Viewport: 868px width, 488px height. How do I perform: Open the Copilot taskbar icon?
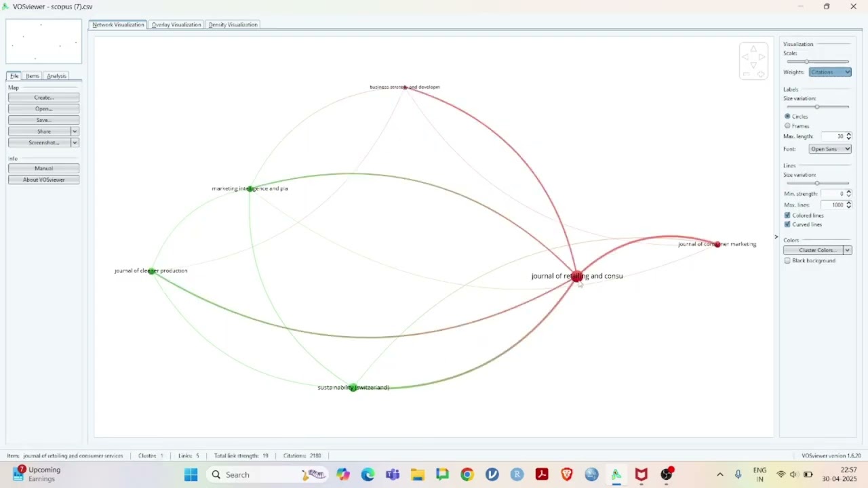(343, 474)
